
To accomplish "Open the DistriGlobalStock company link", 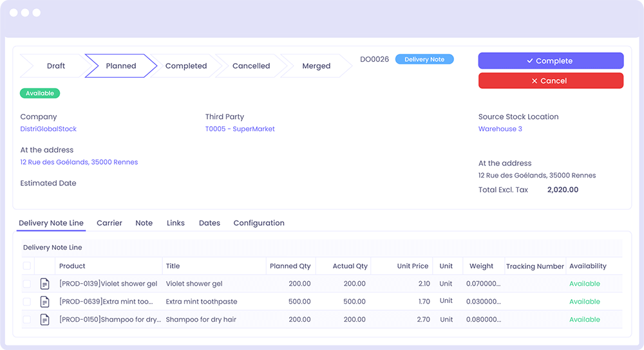I will (48, 129).
